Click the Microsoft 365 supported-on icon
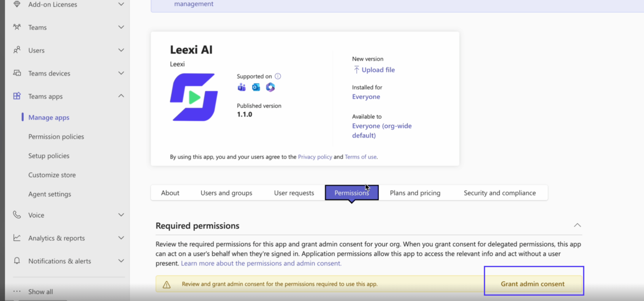The width and height of the screenshot is (644, 301). (270, 87)
